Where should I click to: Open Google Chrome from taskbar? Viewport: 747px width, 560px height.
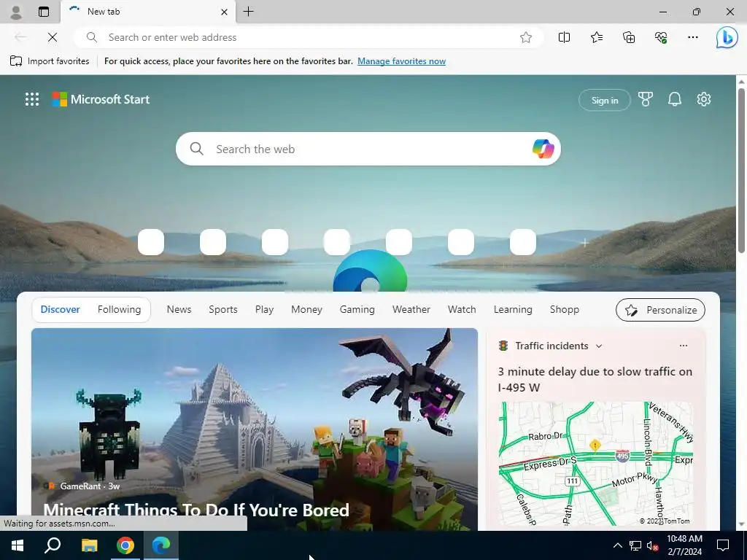(x=125, y=545)
